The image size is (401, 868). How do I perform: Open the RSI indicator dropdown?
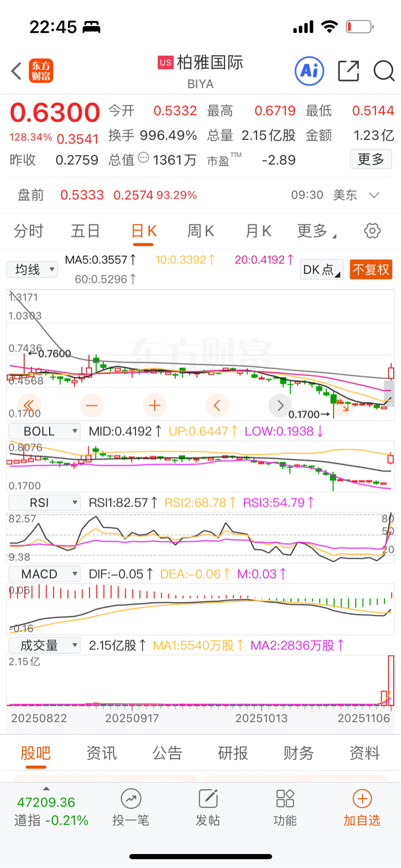(x=44, y=503)
